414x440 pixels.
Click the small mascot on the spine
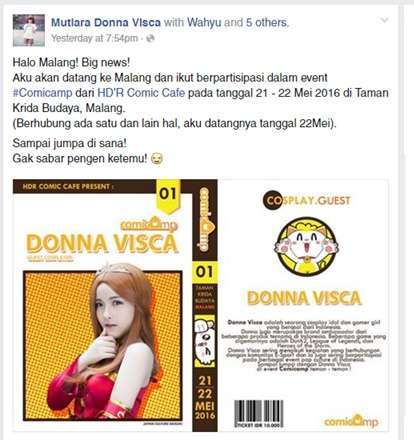click(204, 340)
